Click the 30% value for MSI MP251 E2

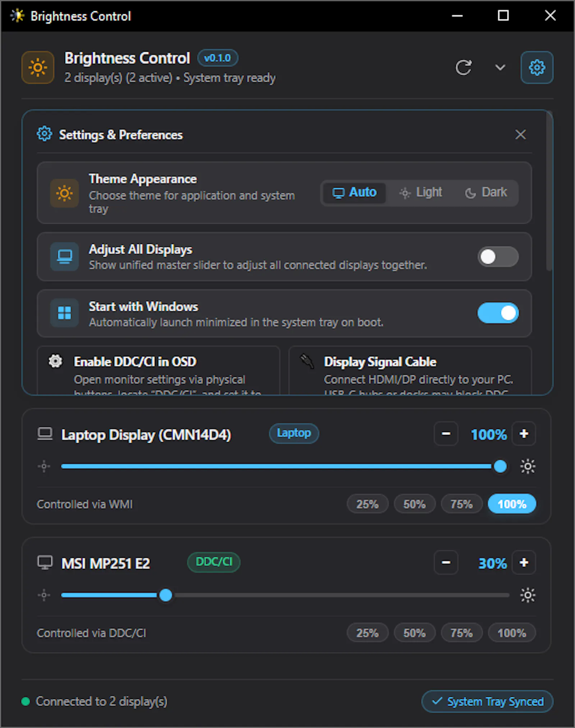(x=492, y=563)
